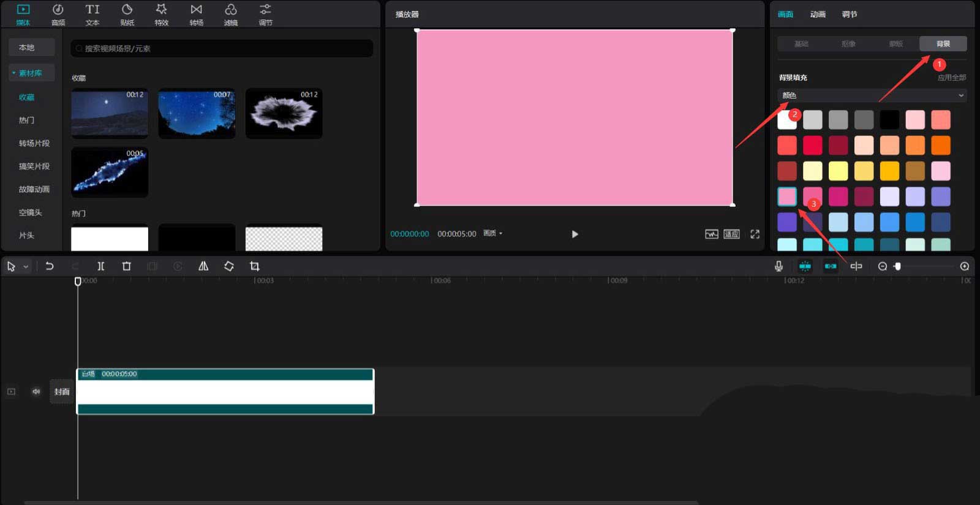Open the 空镜头 category
This screenshot has width=980, height=505.
tap(30, 212)
